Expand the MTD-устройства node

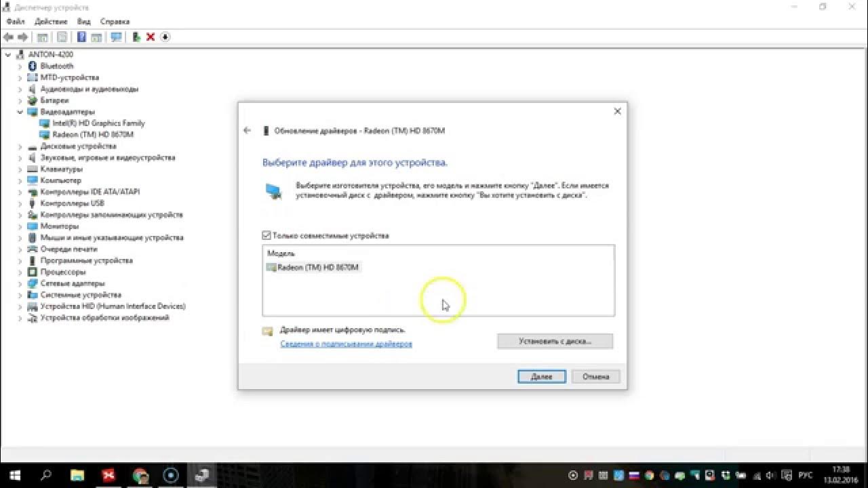click(x=20, y=78)
